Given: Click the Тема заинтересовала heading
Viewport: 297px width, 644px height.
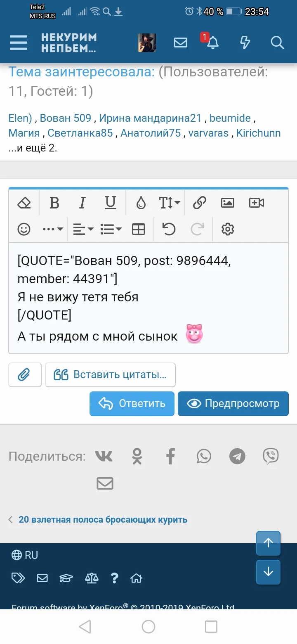Looking at the screenshot, I should [81, 72].
